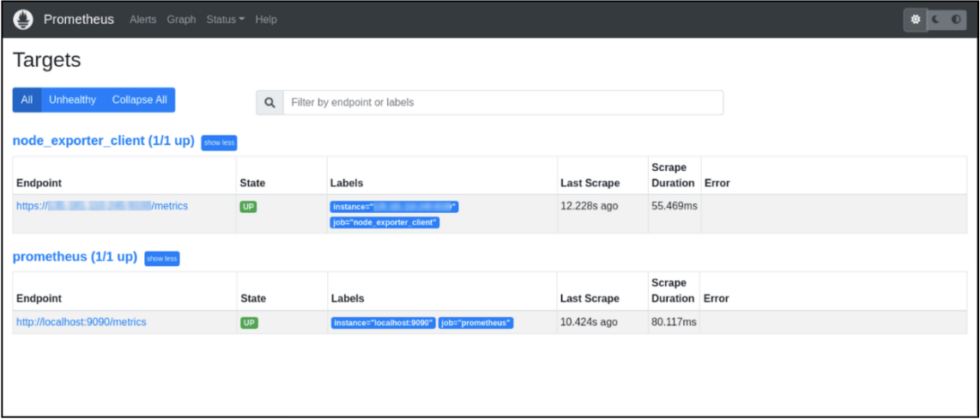Open the Graph page
Image resolution: width=980 pixels, height=419 pixels.
pyautogui.click(x=181, y=20)
